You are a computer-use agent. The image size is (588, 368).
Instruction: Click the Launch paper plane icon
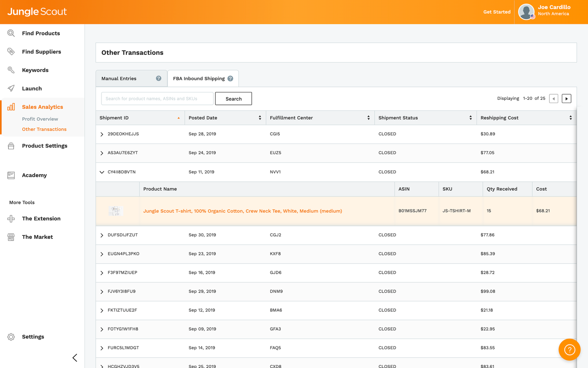[11, 88]
